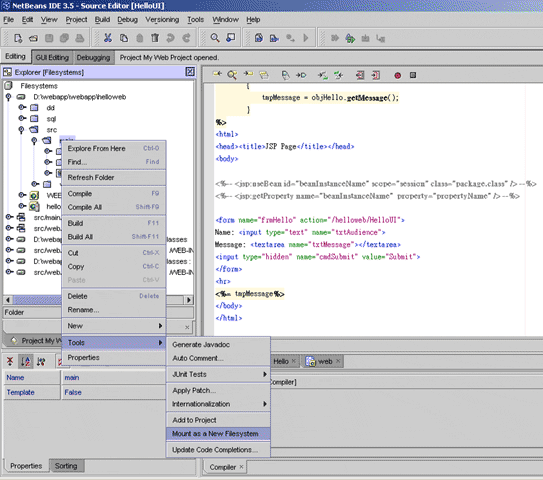Viewport: 543px width, 480px height.
Task: Click the Delete trash can toolbar icon
Action: [x=155, y=38]
